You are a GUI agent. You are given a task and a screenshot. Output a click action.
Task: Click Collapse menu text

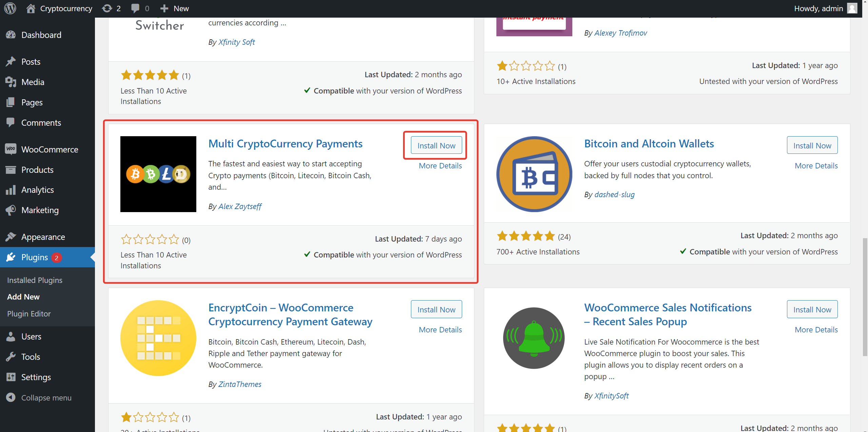46,398
